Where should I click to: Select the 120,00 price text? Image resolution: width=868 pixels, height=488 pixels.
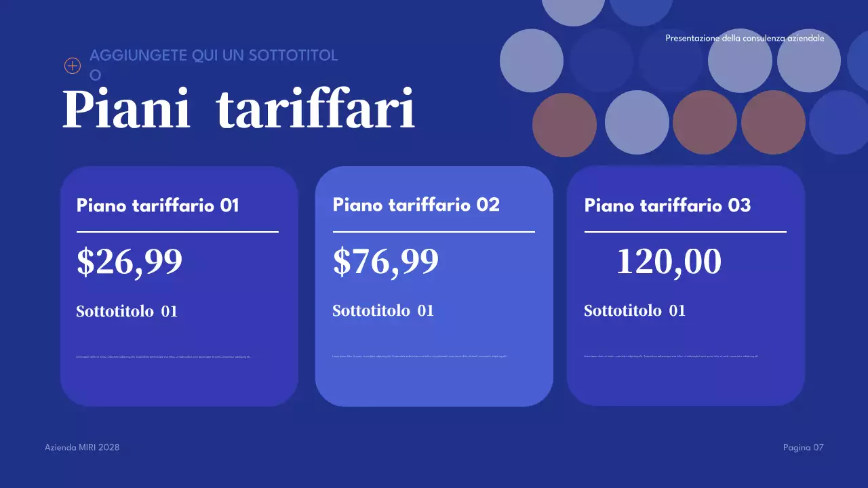tap(669, 262)
